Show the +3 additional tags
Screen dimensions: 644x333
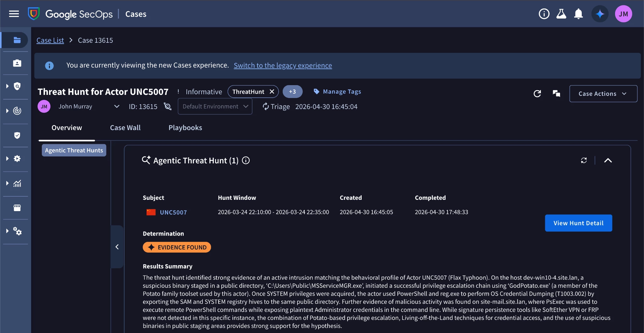coord(292,91)
